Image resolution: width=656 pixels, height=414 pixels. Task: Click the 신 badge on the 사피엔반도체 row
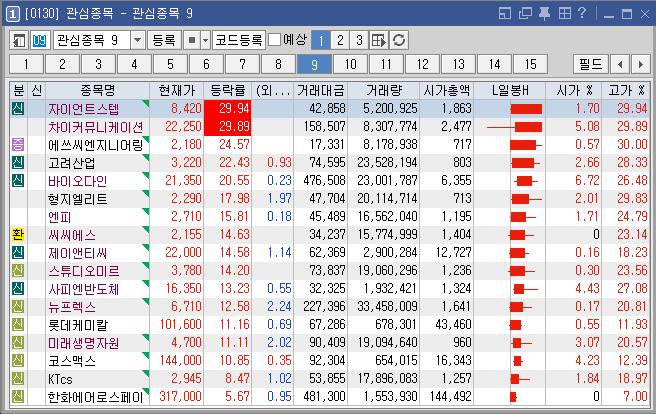pyautogui.click(x=18, y=289)
